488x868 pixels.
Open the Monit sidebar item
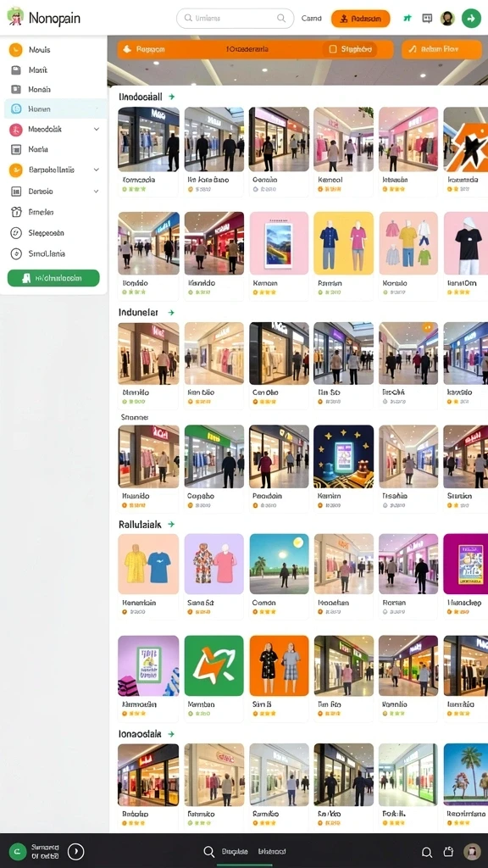pos(55,70)
